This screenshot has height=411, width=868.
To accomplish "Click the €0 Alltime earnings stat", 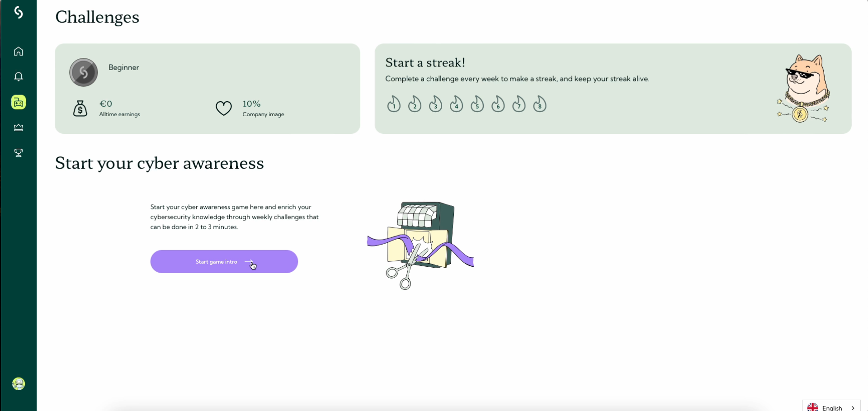I will (x=119, y=109).
